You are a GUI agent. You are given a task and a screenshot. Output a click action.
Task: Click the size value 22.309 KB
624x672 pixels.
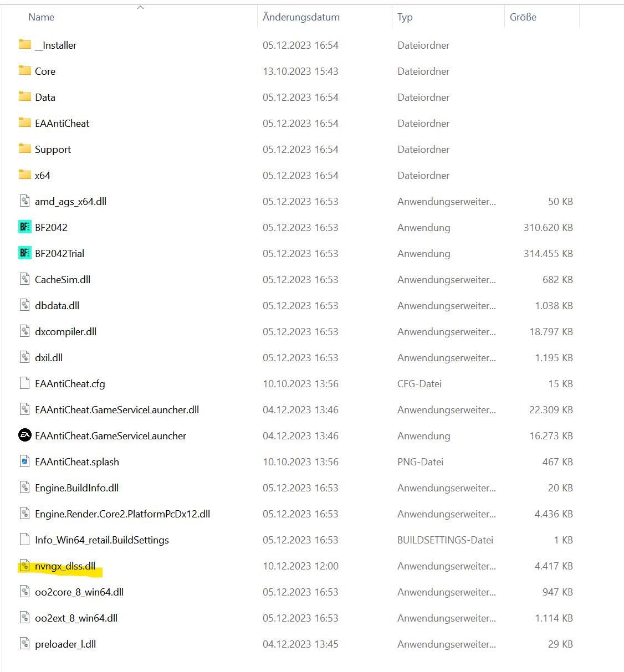pyautogui.click(x=551, y=410)
